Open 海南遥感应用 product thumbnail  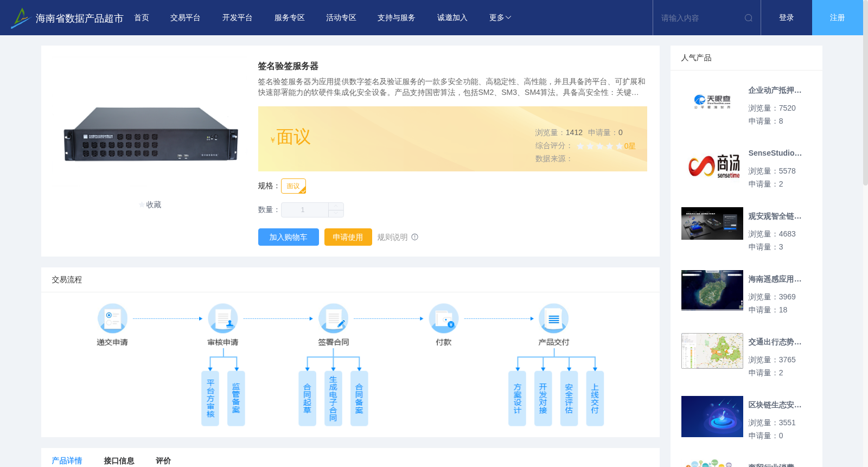[x=712, y=290]
